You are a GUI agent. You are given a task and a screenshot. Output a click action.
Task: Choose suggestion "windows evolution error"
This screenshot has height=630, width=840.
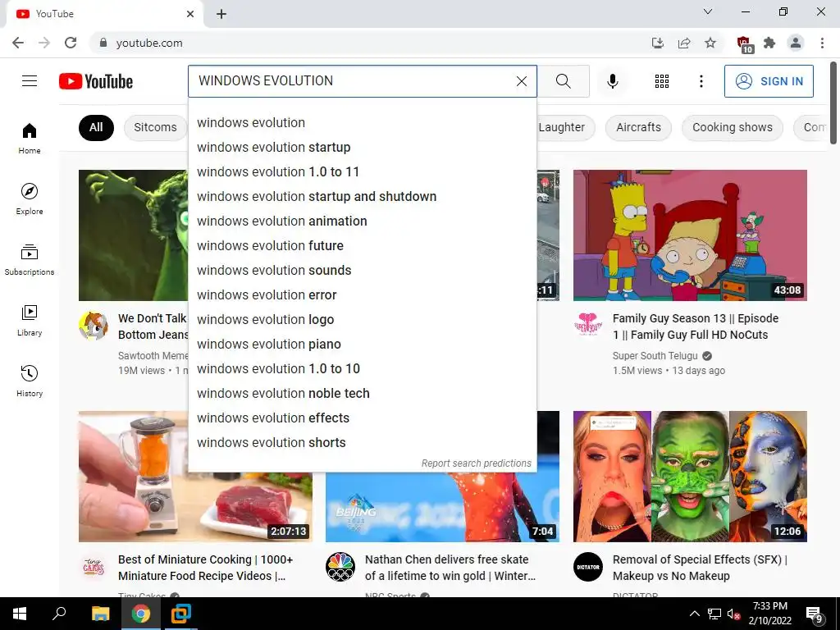363,295
